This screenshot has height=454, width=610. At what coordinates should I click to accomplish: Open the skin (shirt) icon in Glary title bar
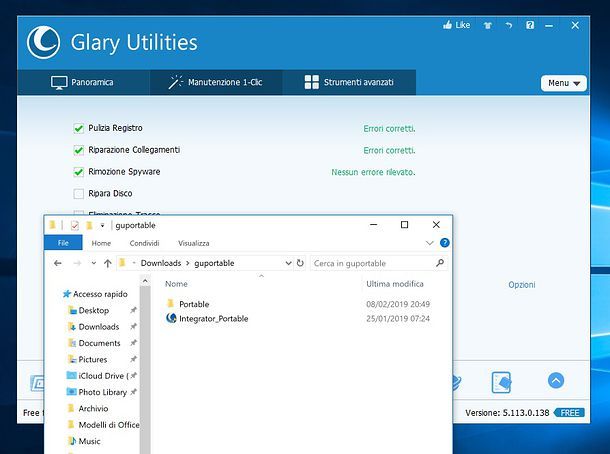point(487,26)
